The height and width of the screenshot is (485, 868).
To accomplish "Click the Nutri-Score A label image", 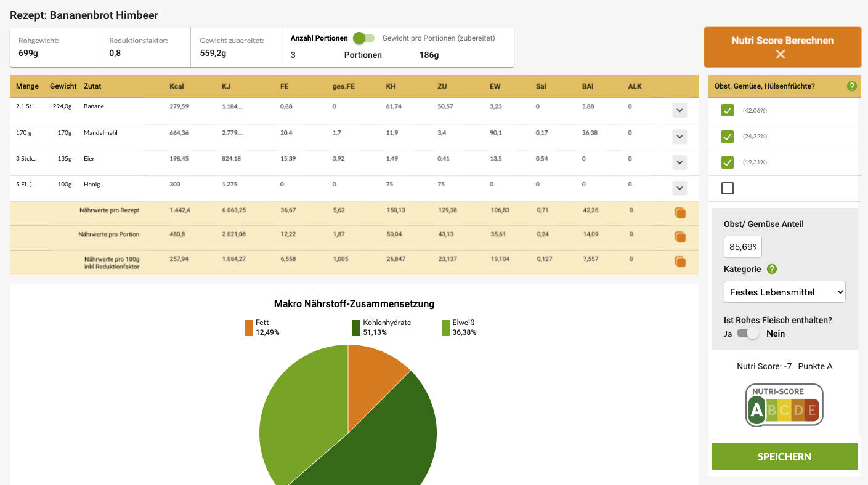I will point(784,405).
